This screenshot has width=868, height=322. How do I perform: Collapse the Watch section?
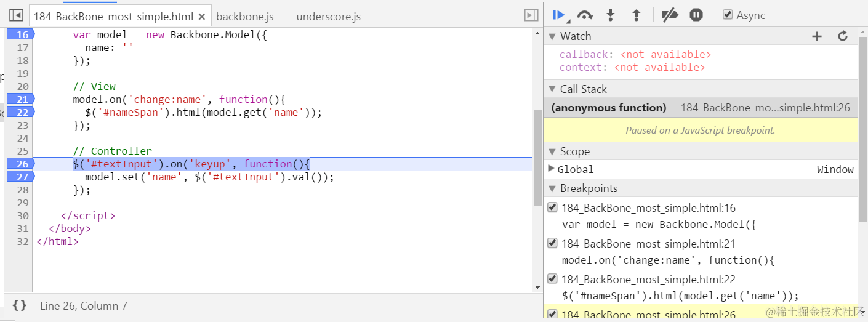click(552, 36)
